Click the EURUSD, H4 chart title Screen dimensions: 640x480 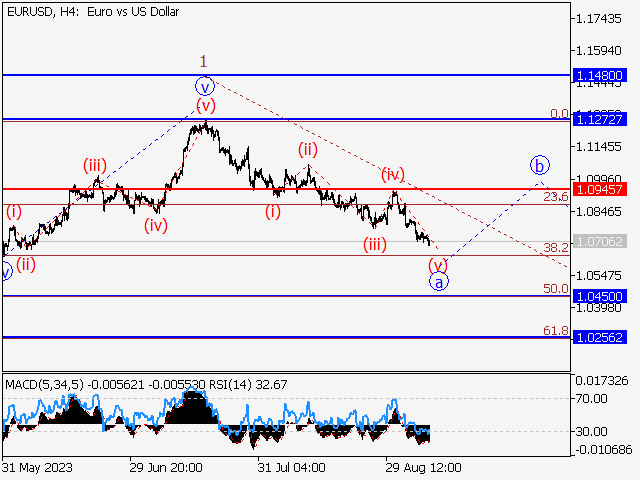click(93, 12)
